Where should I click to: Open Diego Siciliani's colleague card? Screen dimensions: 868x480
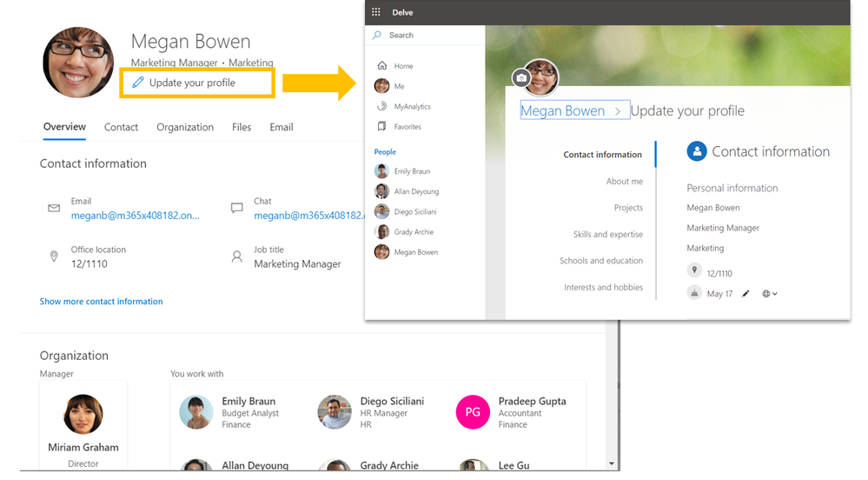[371, 412]
